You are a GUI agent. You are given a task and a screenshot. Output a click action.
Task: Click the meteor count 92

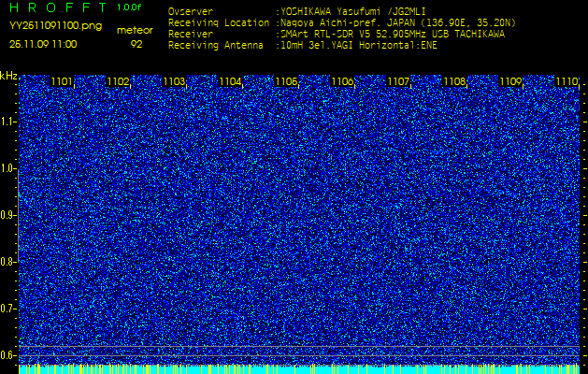pyautogui.click(x=136, y=44)
